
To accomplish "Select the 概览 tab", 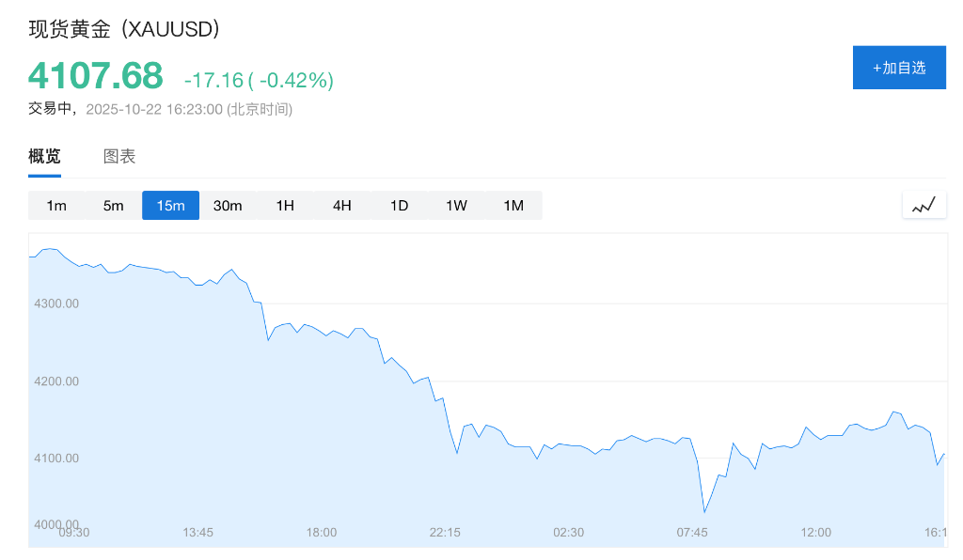I will (44, 156).
